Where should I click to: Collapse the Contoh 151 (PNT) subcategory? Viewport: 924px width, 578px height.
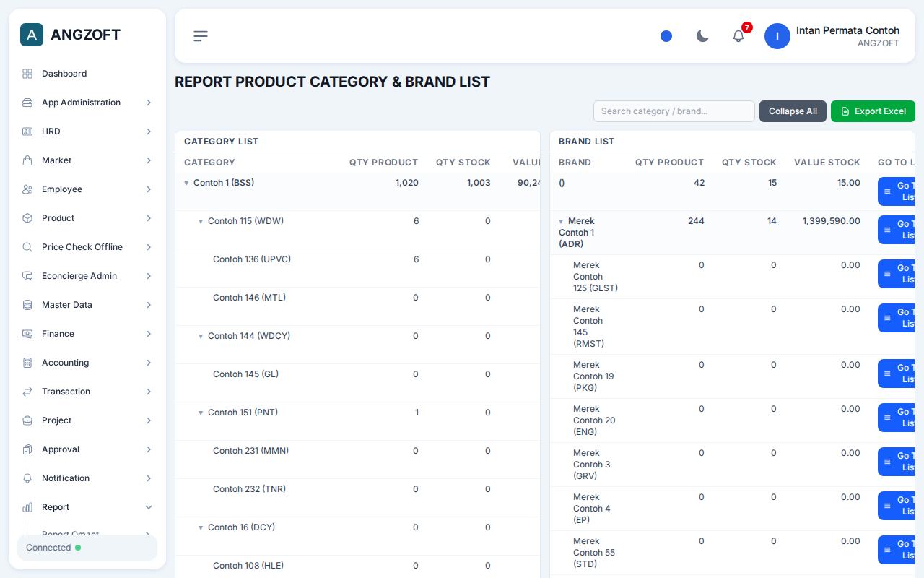[x=201, y=413]
